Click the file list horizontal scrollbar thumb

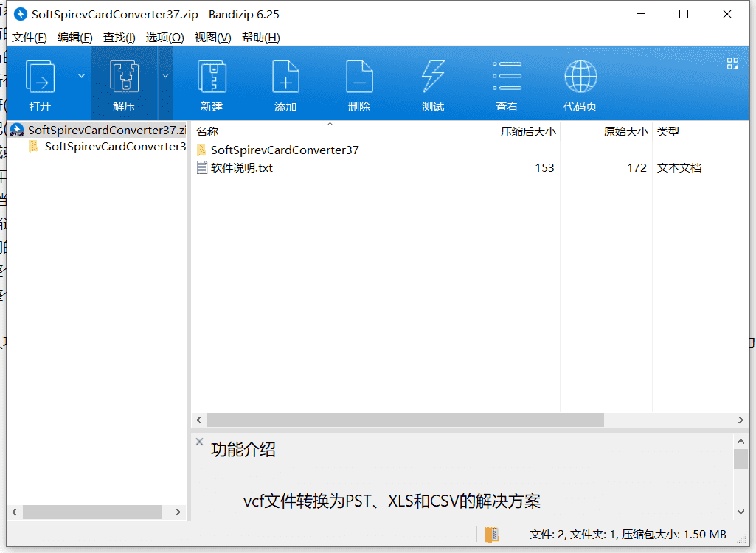point(406,420)
